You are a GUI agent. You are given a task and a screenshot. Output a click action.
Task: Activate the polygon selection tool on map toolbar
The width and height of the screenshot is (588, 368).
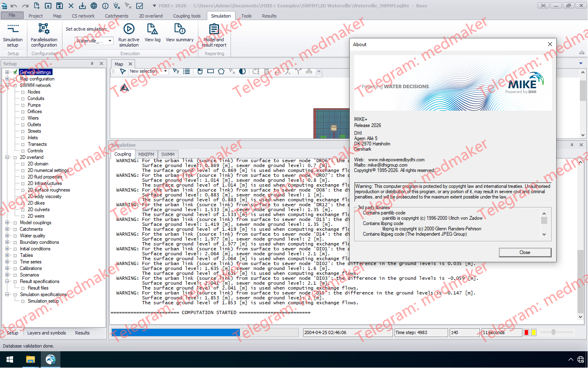[x=221, y=71]
